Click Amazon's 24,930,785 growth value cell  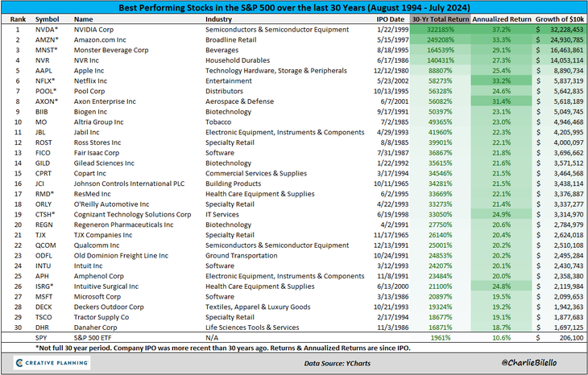click(561, 39)
